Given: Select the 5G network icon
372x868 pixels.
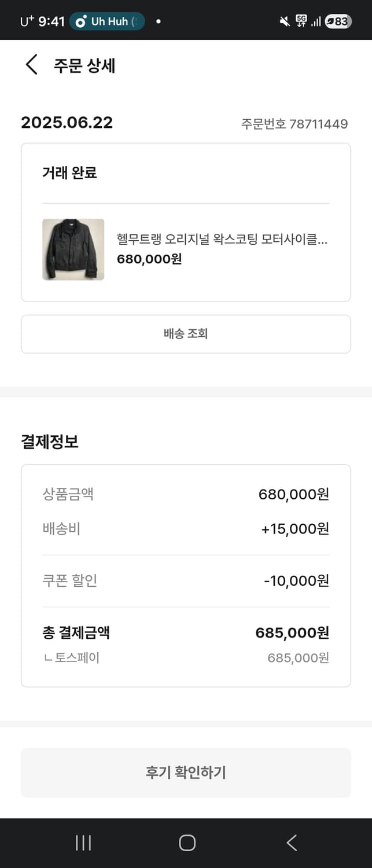Looking at the screenshot, I should tap(300, 21).
